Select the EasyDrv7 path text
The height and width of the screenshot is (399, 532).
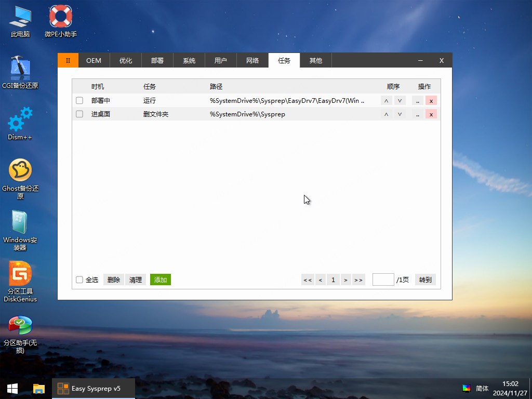287,100
